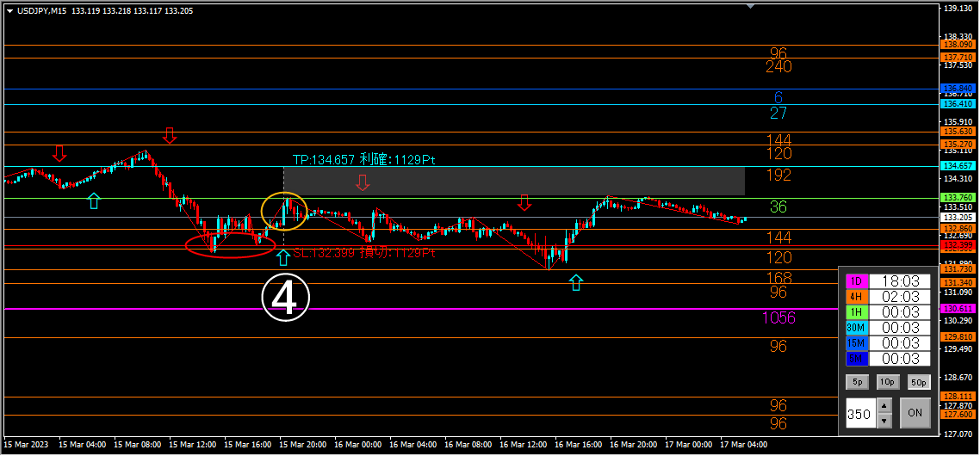Click the magenta level label 1056
980x456 pixels.
(x=778, y=318)
